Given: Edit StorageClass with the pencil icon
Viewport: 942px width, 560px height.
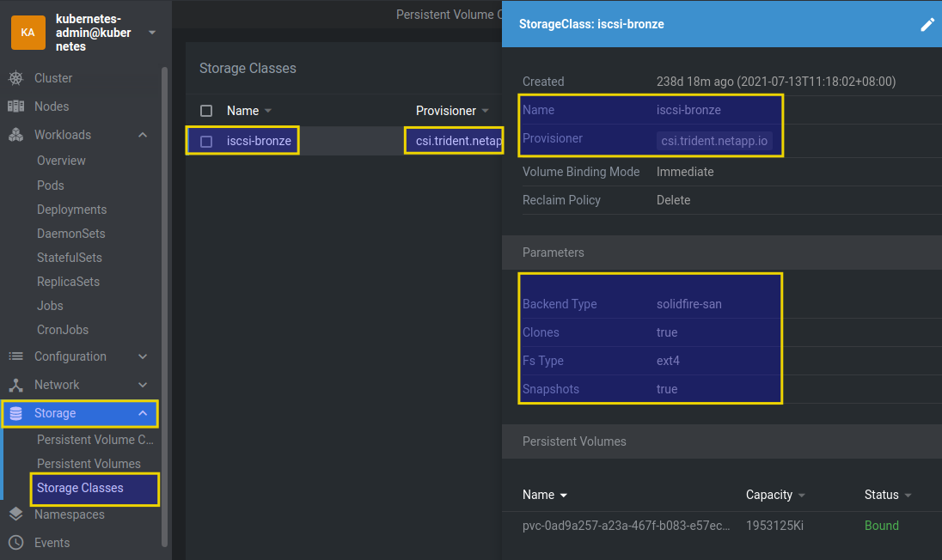Looking at the screenshot, I should pos(927,25).
